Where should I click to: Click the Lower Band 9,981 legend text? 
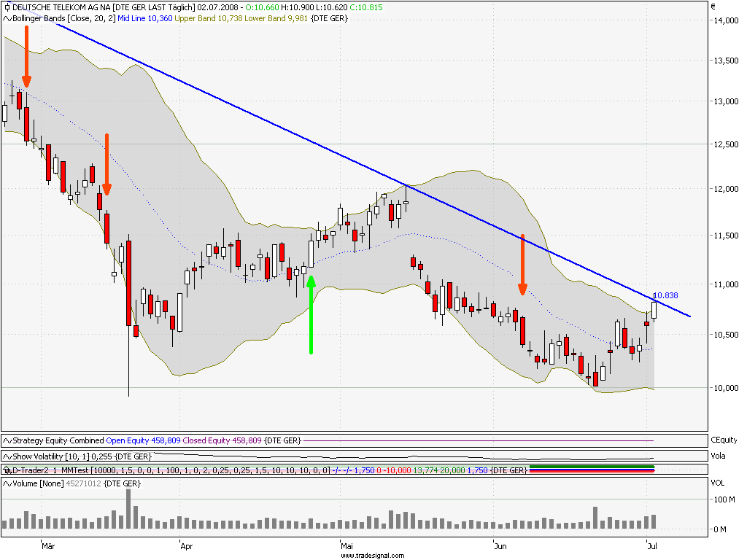click(x=276, y=18)
